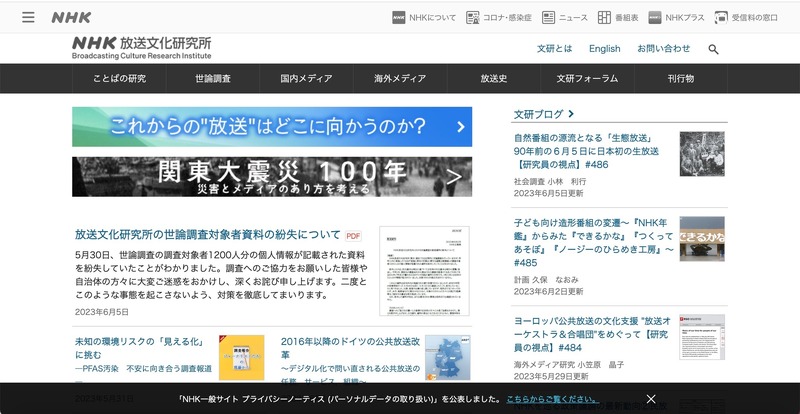
Task: Select 世論調査 in the navigation bar
Action: click(x=213, y=78)
